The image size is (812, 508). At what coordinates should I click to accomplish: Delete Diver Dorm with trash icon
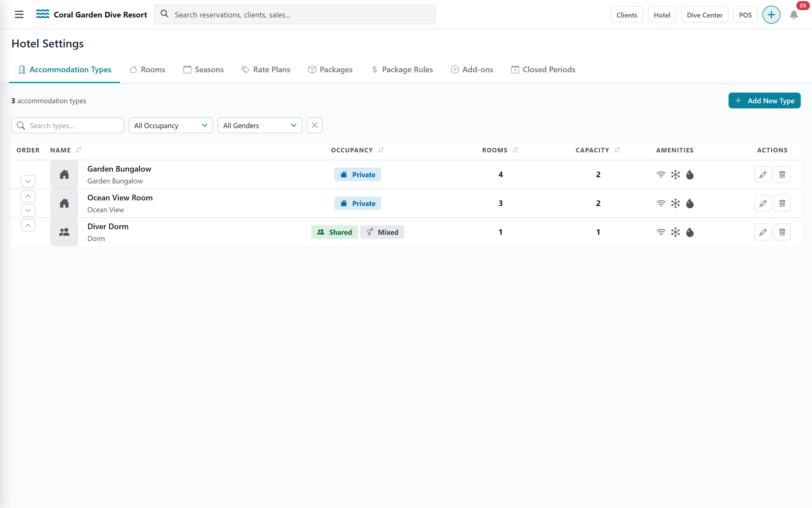click(782, 232)
